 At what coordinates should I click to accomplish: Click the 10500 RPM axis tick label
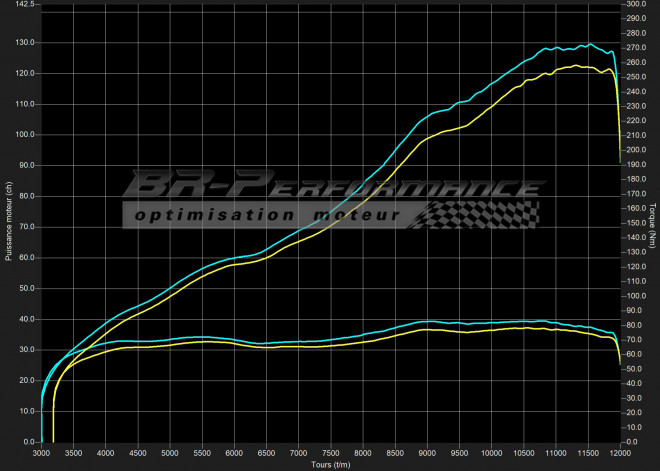523,452
